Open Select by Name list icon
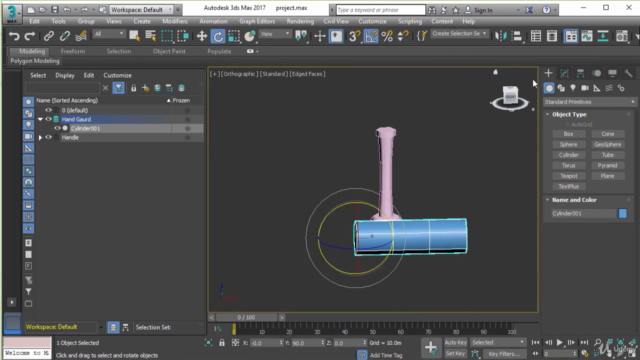This screenshot has width=640, height=360. (x=151, y=36)
